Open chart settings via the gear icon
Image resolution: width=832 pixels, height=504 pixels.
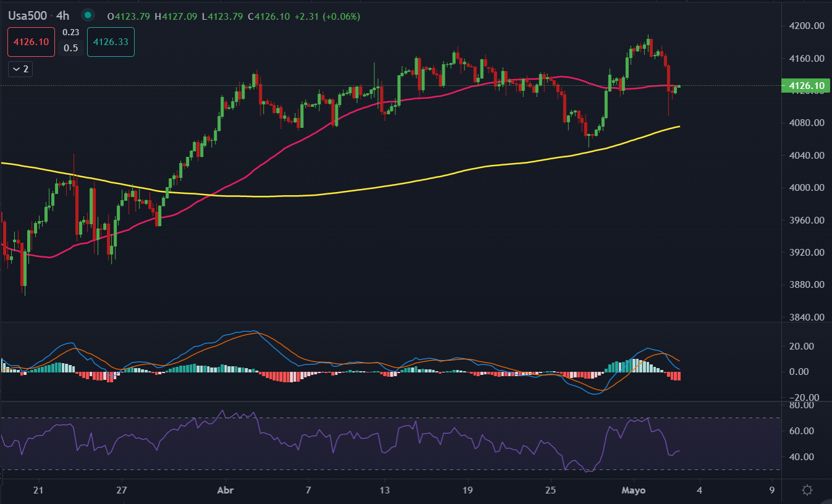[x=807, y=490]
